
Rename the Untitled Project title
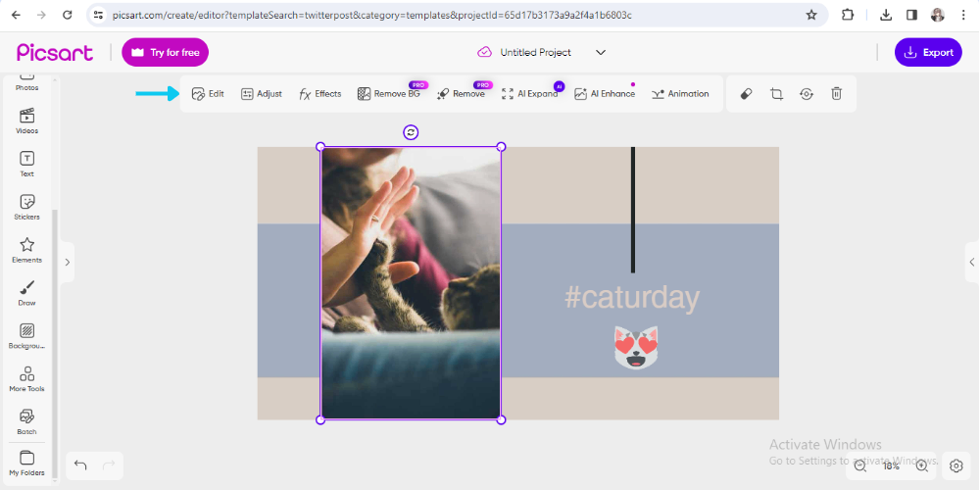[536, 53]
